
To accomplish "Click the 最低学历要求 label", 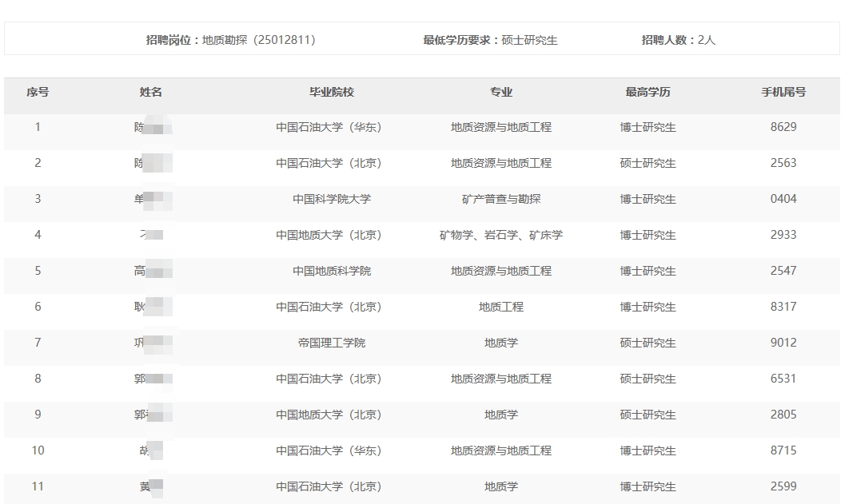I will tap(460, 40).
